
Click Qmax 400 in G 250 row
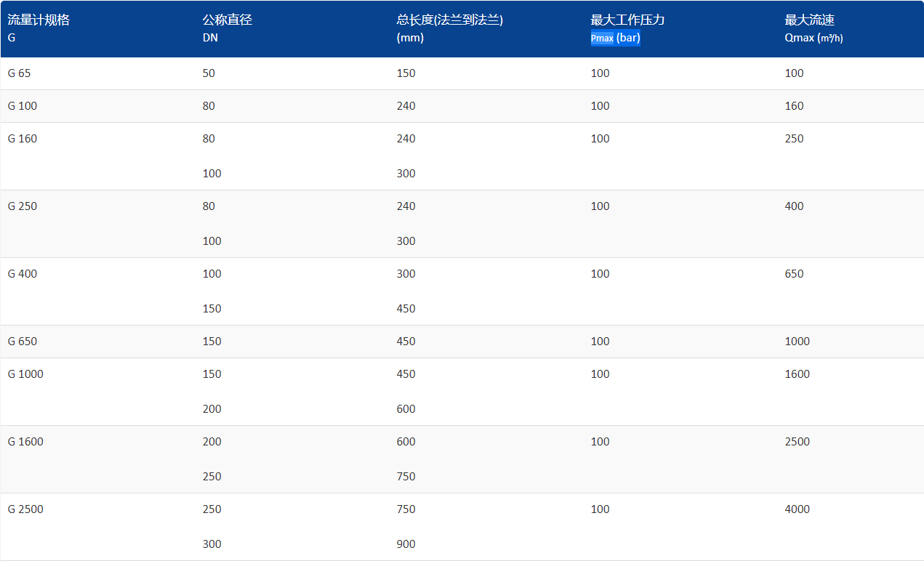pyautogui.click(x=794, y=206)
